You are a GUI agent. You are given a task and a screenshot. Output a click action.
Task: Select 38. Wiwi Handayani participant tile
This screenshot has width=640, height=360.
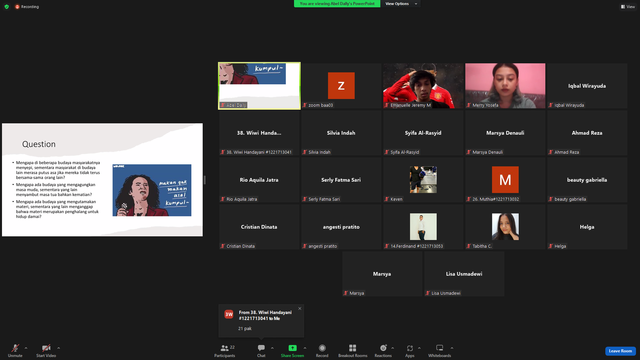tap(259, 133)
